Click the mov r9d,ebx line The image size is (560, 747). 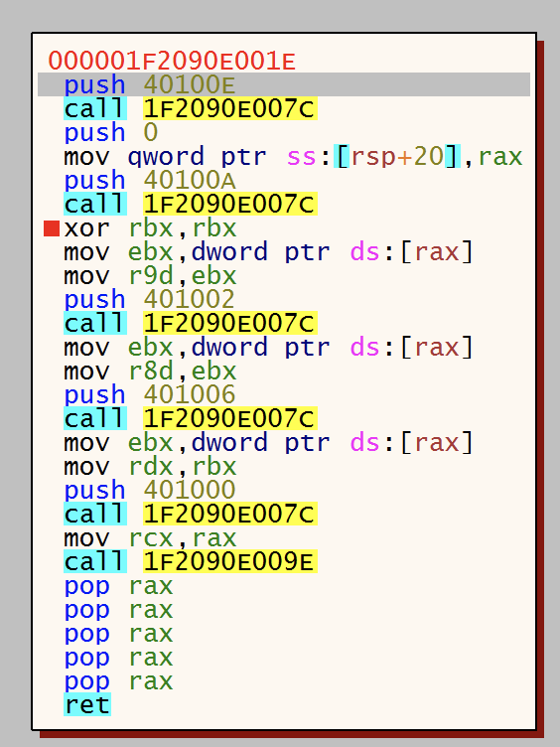coord(150,275)
